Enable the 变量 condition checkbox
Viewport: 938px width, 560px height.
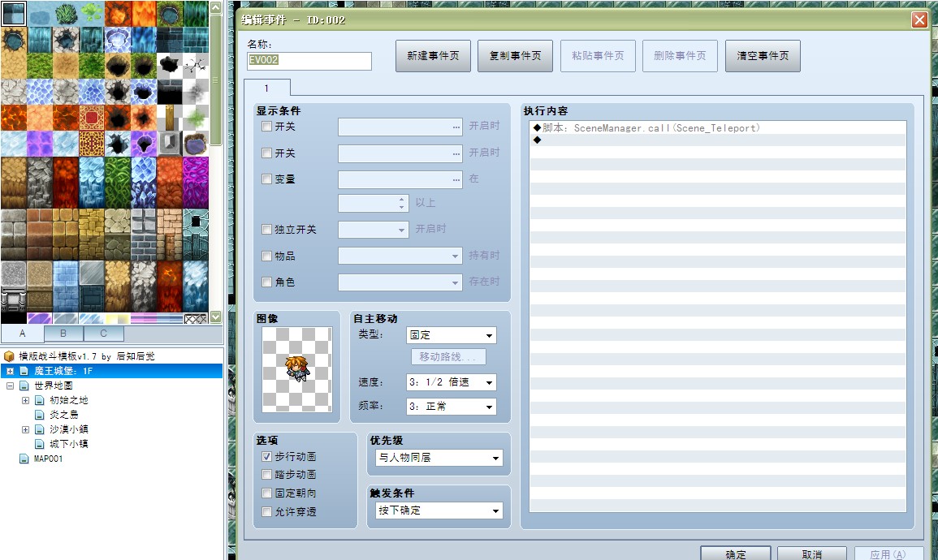[267, 179]
